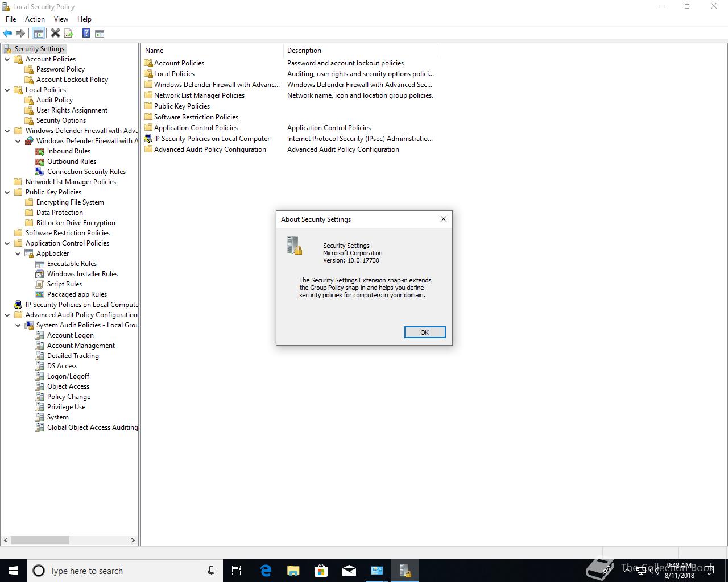Click Global Object Access Auditing icon
728x582 pixels.
tap(40, 427)
